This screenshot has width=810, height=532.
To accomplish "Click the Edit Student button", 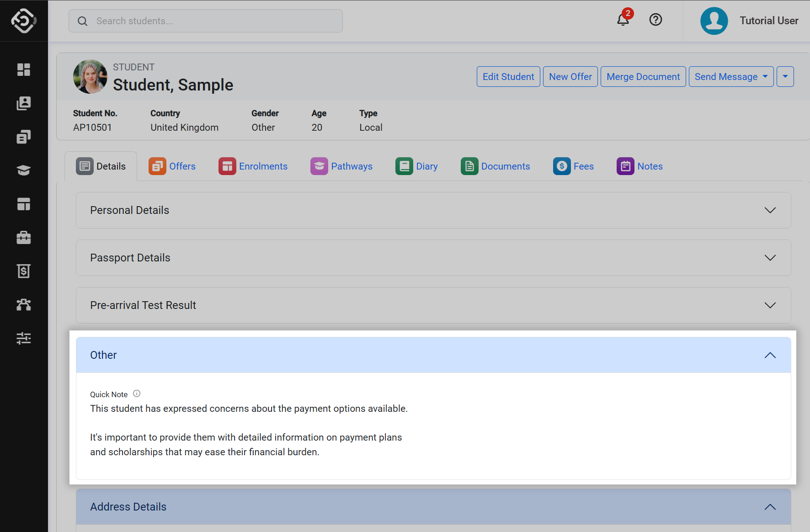I will [x=508, y=77].
